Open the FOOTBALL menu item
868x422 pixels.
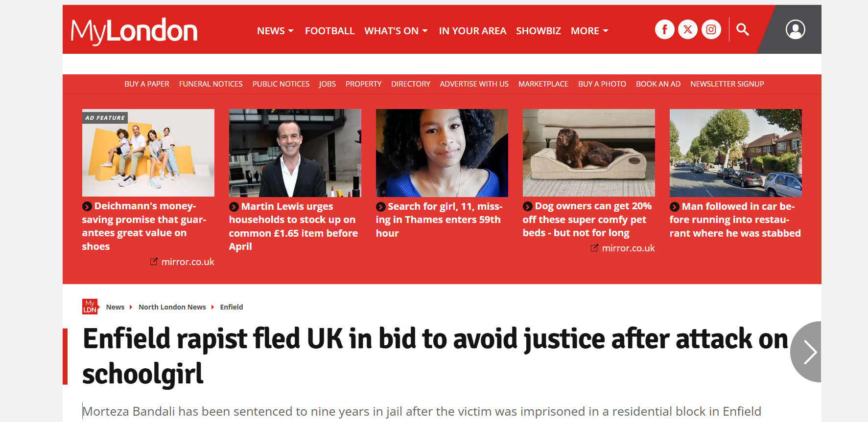[x=329, y=31]
